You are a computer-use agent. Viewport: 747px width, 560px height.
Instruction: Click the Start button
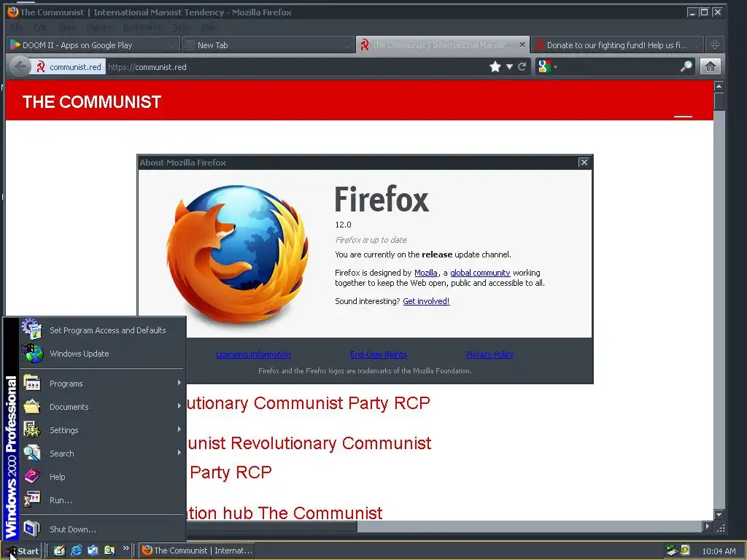[22, 551]
